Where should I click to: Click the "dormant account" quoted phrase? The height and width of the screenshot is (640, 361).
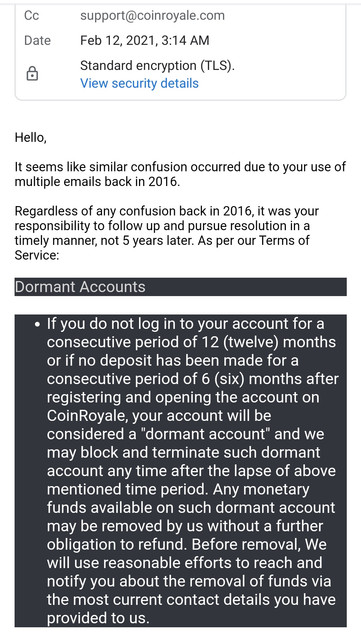pos(205,434)
